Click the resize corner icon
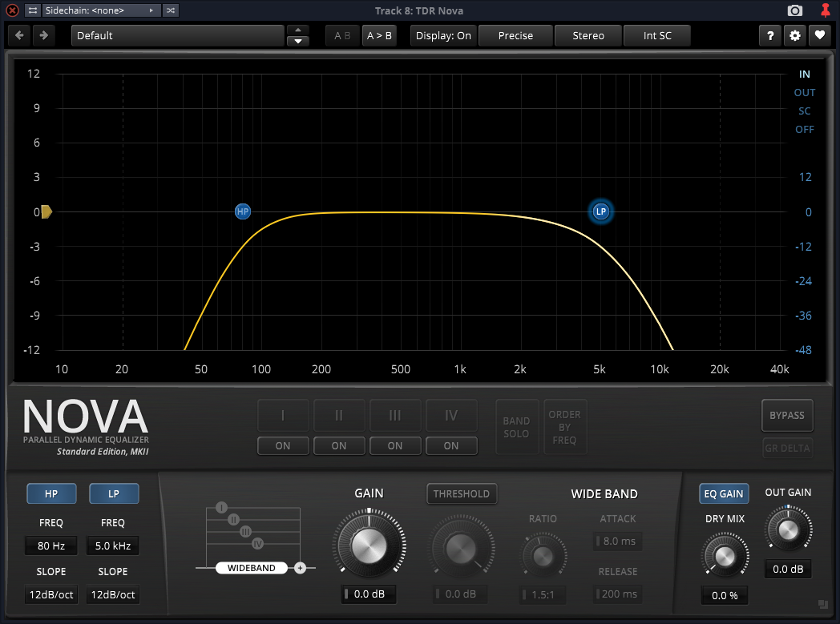 point(823,604)
